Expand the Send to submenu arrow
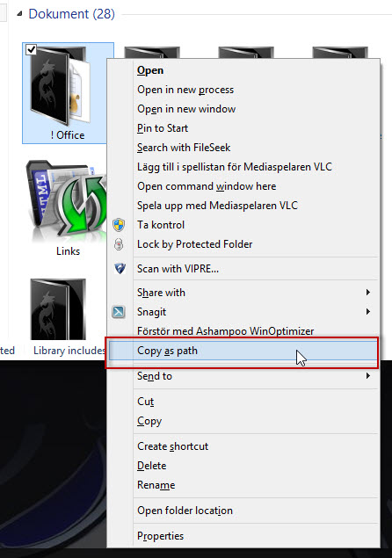Image resolution: width=392 pixels, height=558 pixels. coord(367,376)
